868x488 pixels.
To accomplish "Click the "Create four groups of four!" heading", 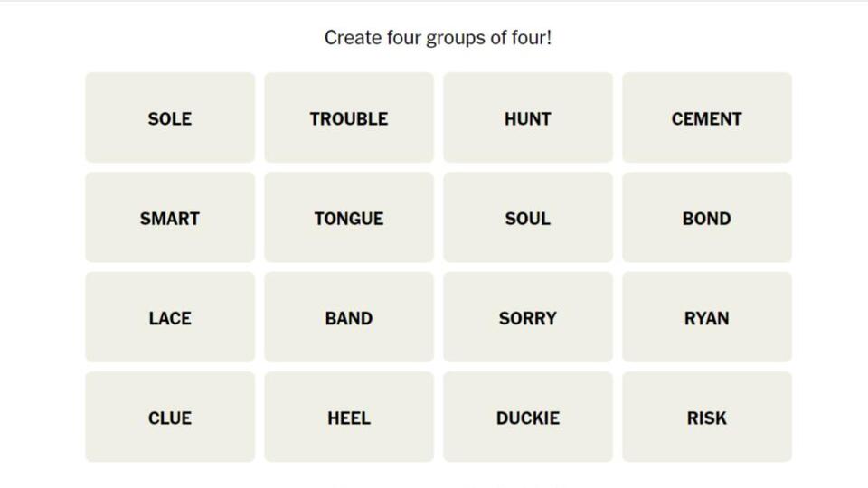I will coord(438,38).
